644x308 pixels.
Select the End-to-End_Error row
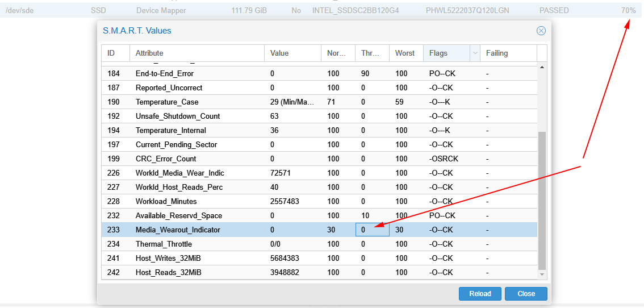320,74
